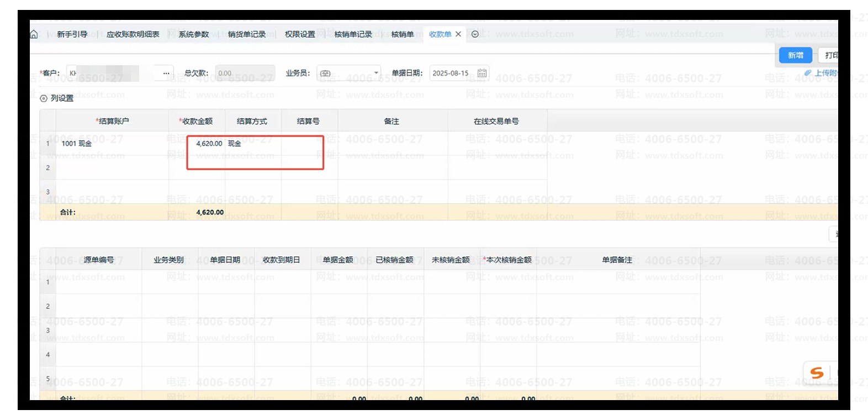The height and width of the screenshot is (420, 868).
Task: Click the paperclip 上传附件 icon
Action: point(807,73)
